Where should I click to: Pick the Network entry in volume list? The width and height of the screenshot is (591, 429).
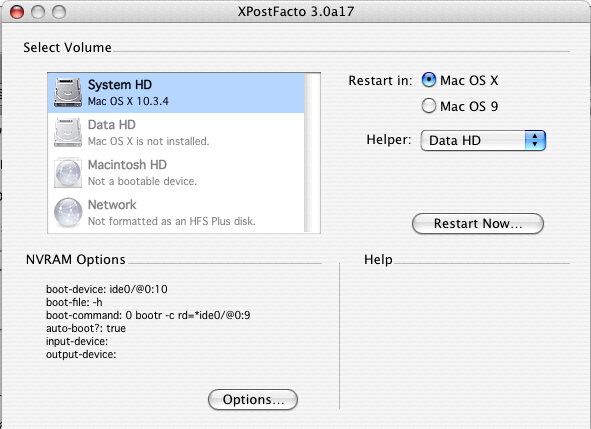(x=176, y=213)
